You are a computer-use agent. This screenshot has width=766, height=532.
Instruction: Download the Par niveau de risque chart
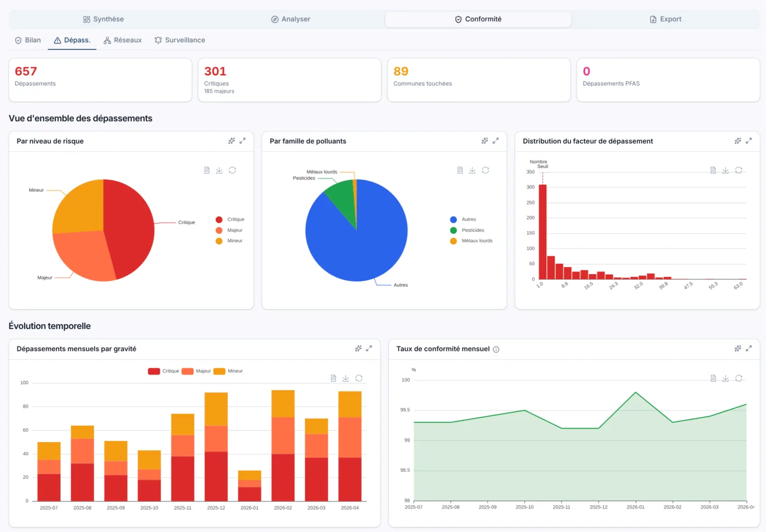(219, 170)
